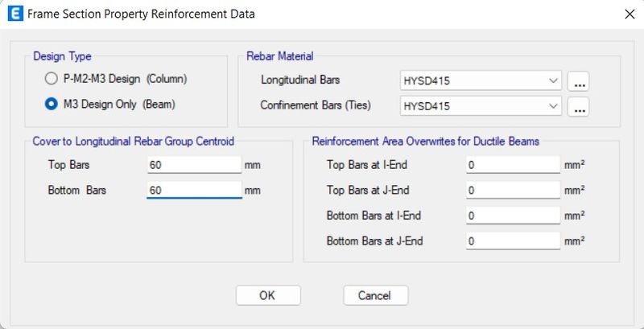Focus the Top Bars at I-End field
The width and height of the screenshot is (644, 329).
coord(513,165)
